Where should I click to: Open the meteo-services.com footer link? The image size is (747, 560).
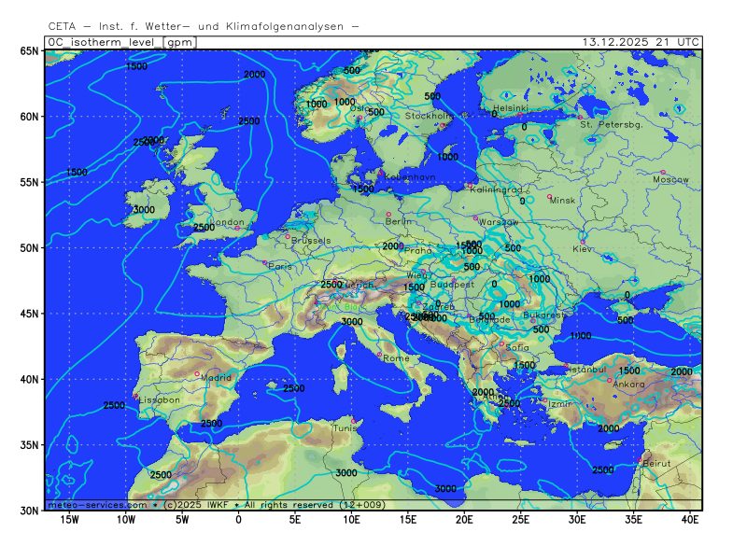click(95, 505)
